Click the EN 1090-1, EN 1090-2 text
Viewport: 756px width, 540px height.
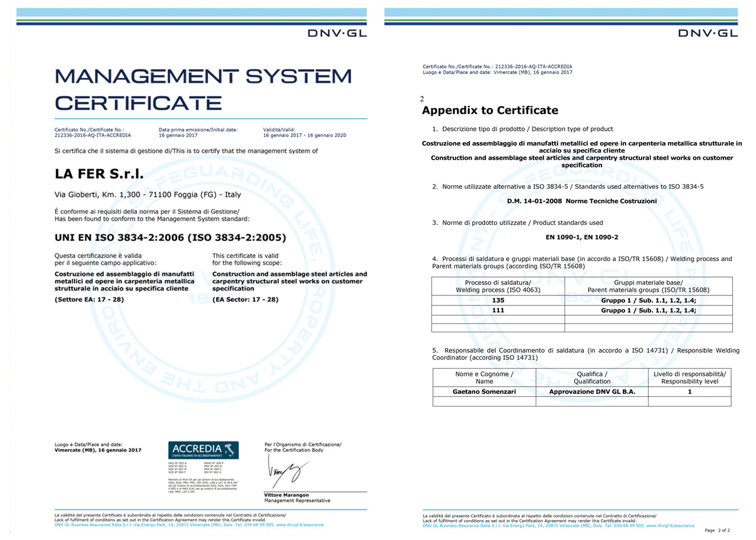tap(582, 237)
